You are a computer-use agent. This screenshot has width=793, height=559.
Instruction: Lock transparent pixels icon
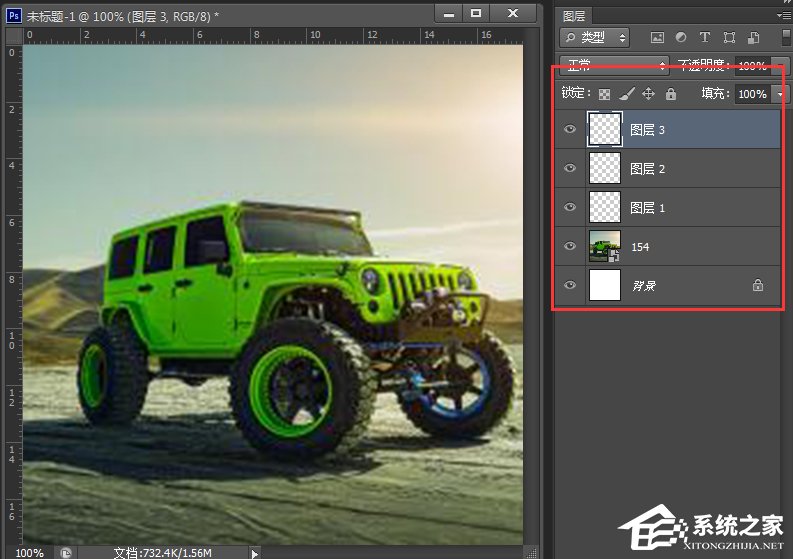pyautogui.click(x=604, y=94)
